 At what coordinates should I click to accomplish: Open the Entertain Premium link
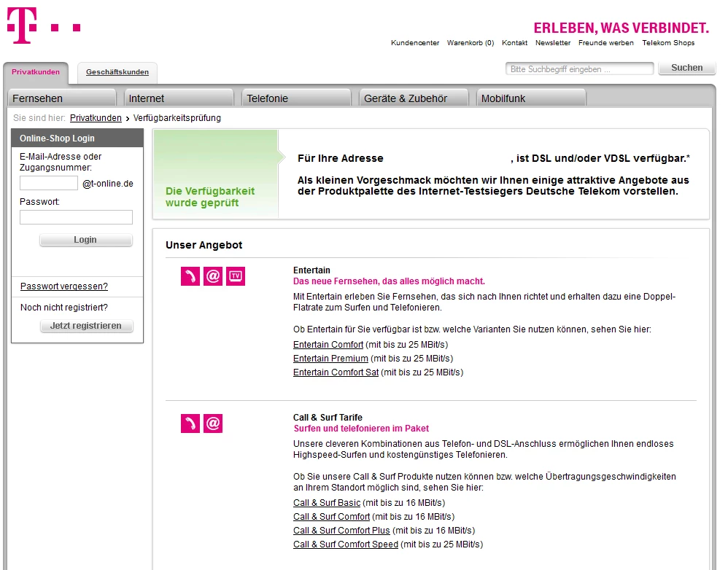[330, 359]
